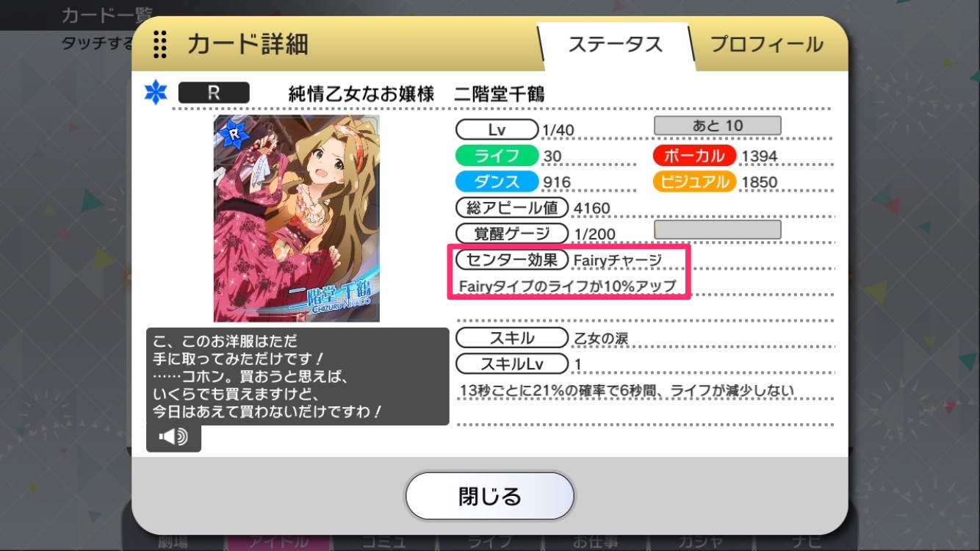
Task: Click the dotted drag handle beside カード詳細
Action: [160, 45]
